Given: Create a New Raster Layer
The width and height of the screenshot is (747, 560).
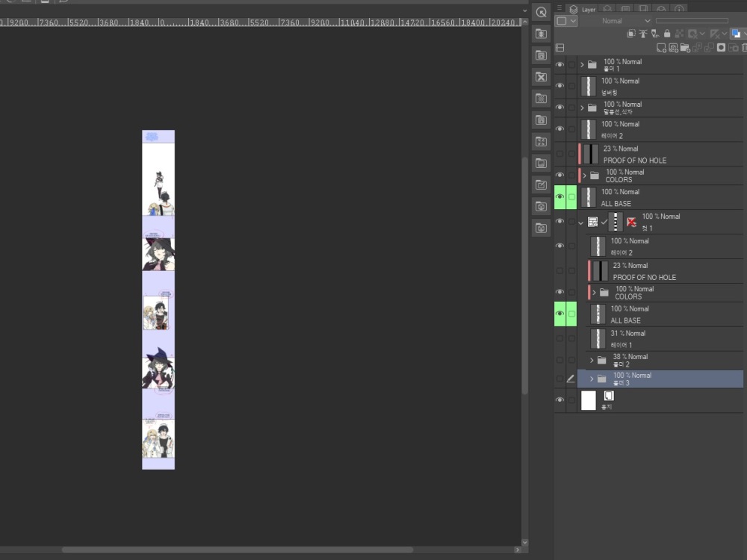Looking at the screenshot, I should tap(661, 48).
